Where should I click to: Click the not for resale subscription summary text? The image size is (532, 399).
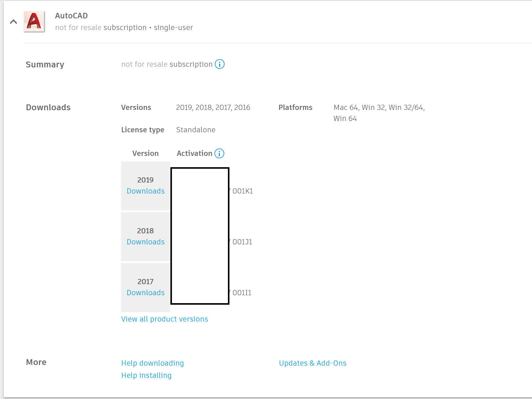coord(166,64)
